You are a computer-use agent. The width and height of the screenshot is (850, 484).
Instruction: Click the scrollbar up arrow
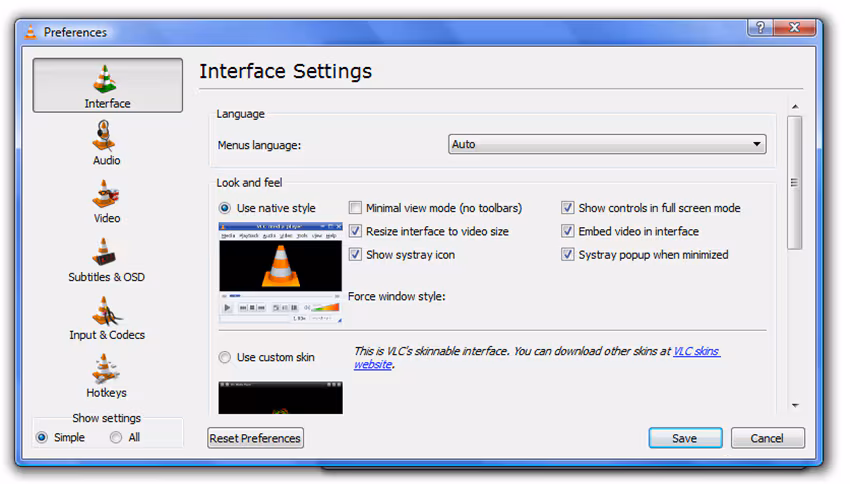pos(795,107)
